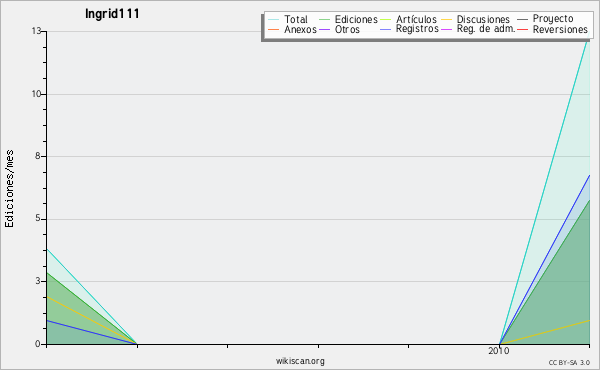Image resolution: width=600 pixels, height=370 pixels.
Task: Click the 3 y-axis tick label
Action: pos(38,281)
